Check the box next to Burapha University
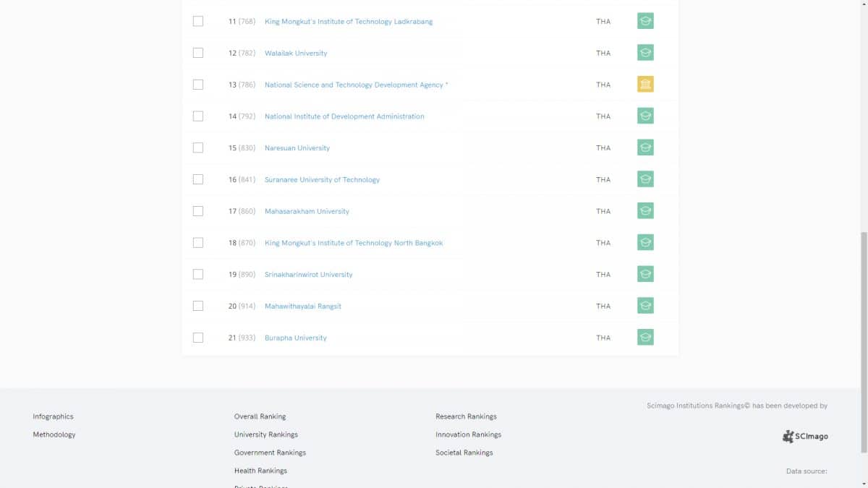The height and width of the screenshot is (488, 868). pos(198,338)
